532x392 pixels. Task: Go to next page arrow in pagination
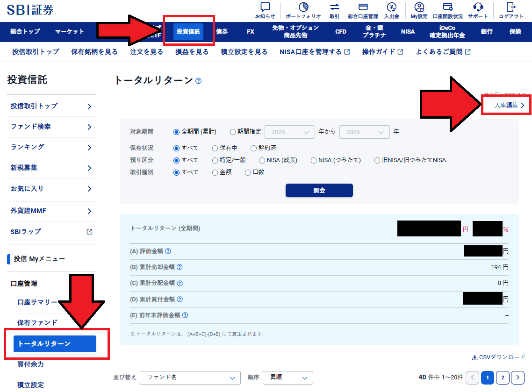(518, 378)
